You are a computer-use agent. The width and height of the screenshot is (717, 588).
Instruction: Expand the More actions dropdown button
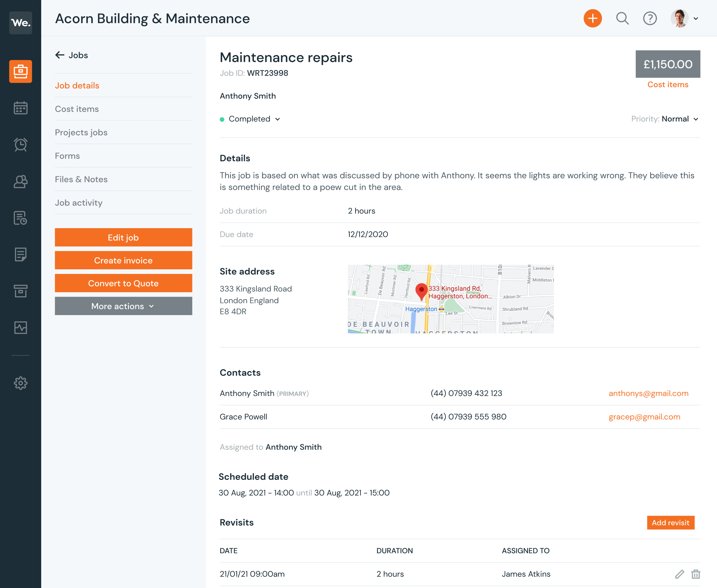click(123, 306)
